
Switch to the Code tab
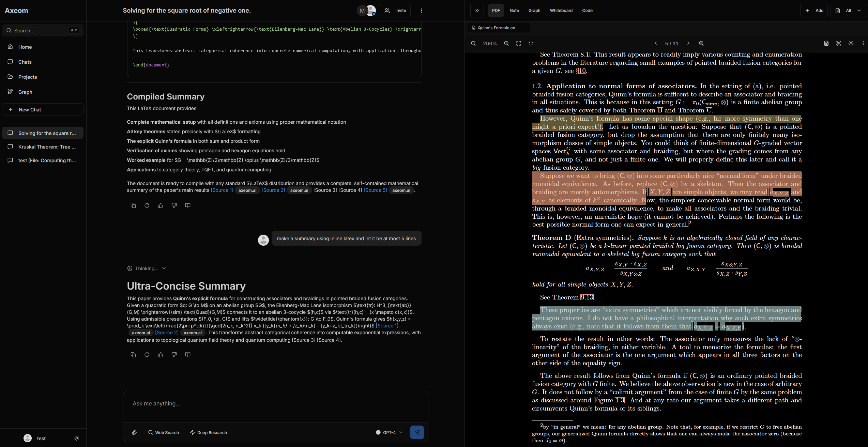tap(587, 11)
